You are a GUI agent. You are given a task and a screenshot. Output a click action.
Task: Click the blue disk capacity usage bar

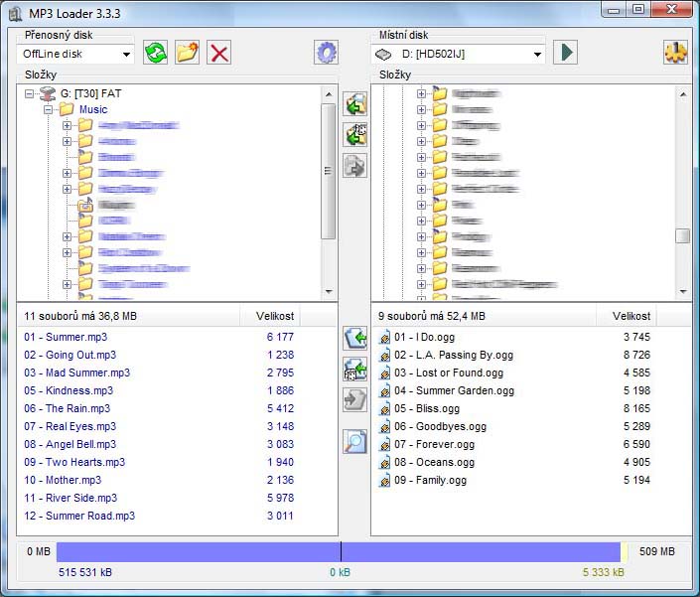339,552
